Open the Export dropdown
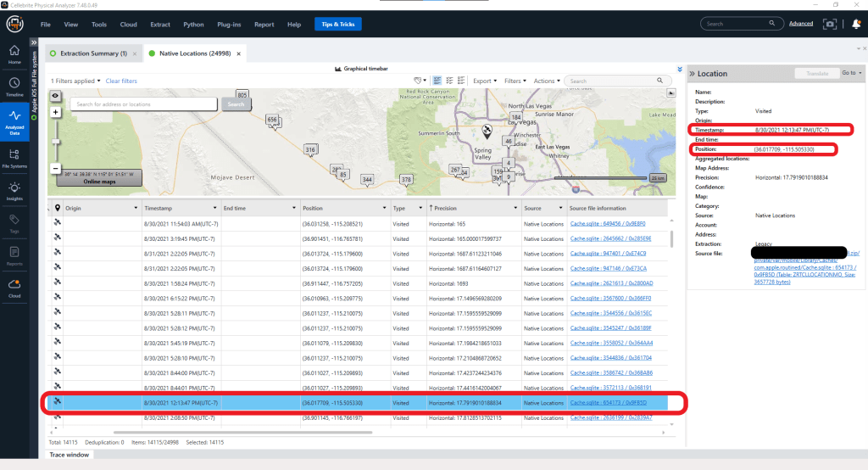 tap(485, 81)
